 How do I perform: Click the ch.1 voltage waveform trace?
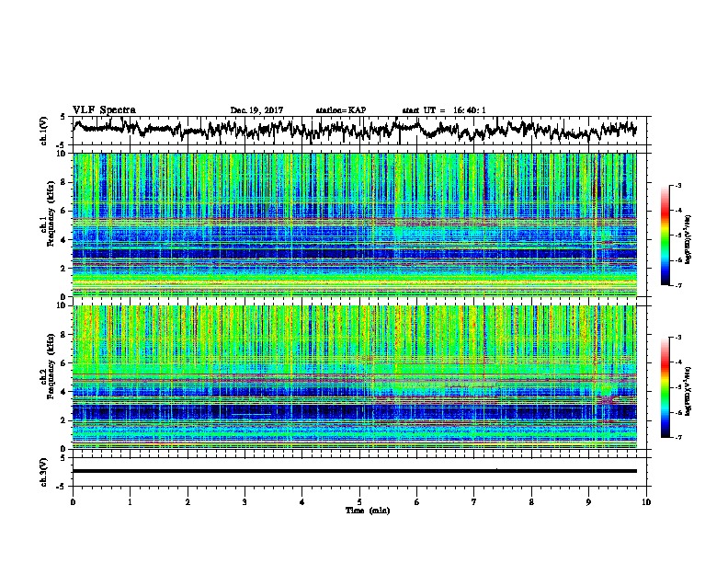355,130
